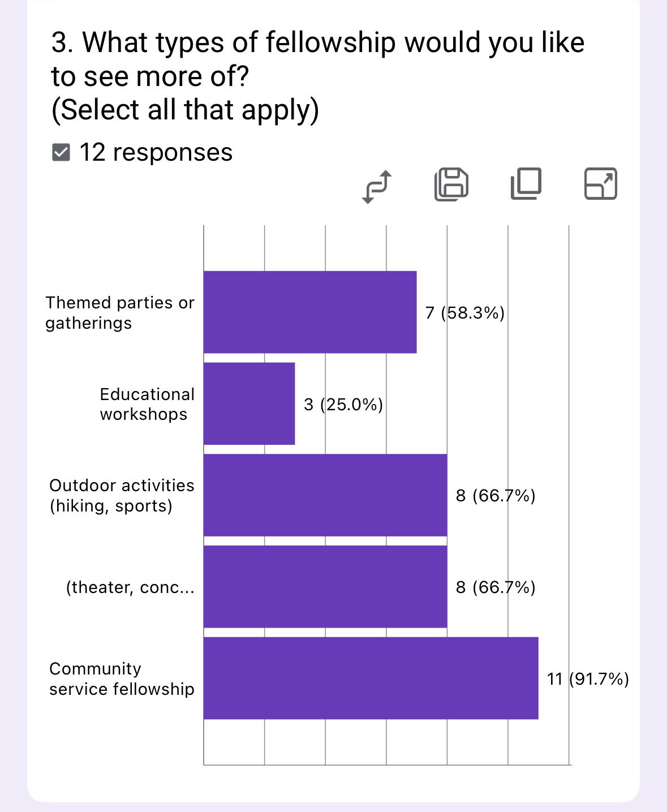Select the Educational workshops bar
The width and height of the screenshot is (667, 812).
coord(249,403)
